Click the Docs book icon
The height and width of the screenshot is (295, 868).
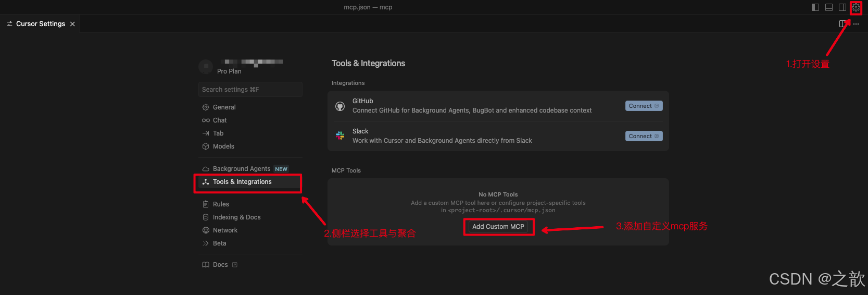[x=206, y=265]
